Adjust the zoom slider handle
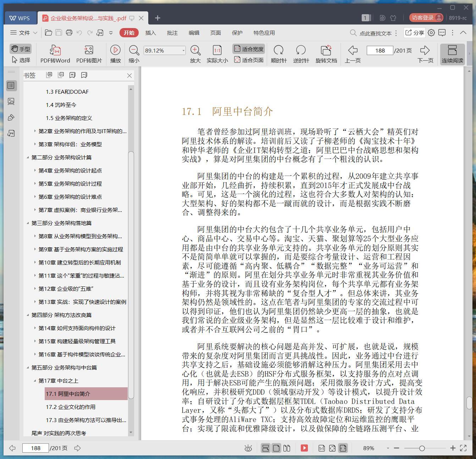476x459 pixels. point(422,448)
